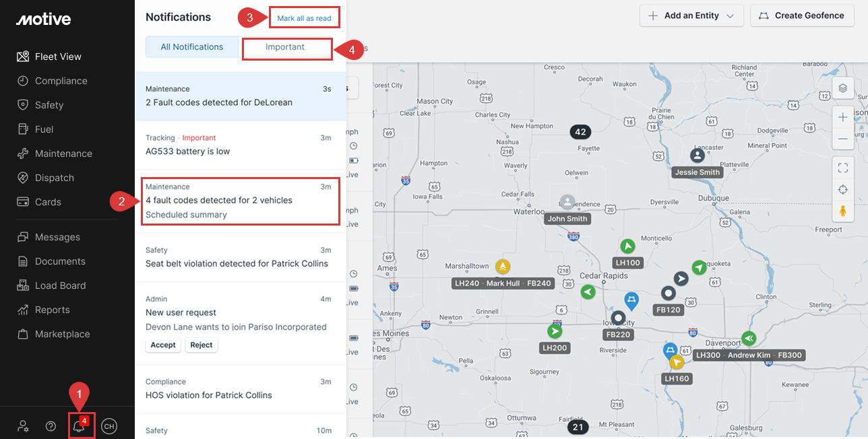Click the FB300 label on the map
Viewport: 868px width, 439px height.
pos(790,355)
